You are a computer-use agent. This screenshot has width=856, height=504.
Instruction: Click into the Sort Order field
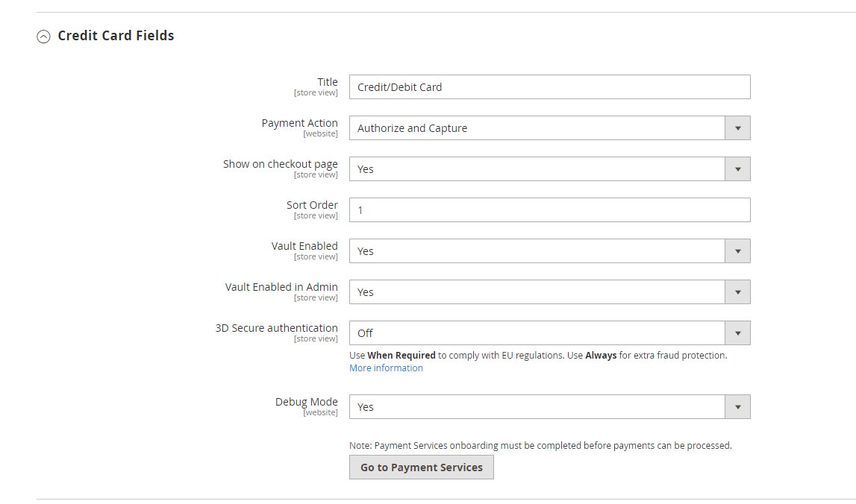[549, 210]
